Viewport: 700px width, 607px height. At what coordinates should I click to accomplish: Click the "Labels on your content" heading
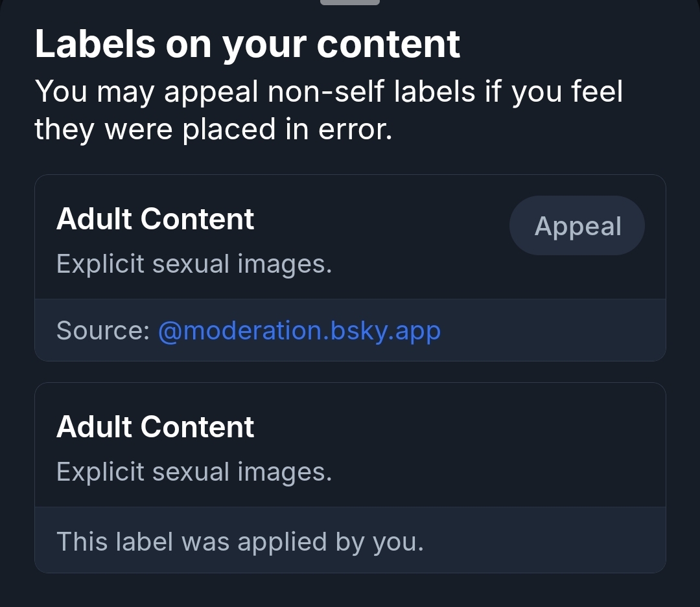pos(247,43)
